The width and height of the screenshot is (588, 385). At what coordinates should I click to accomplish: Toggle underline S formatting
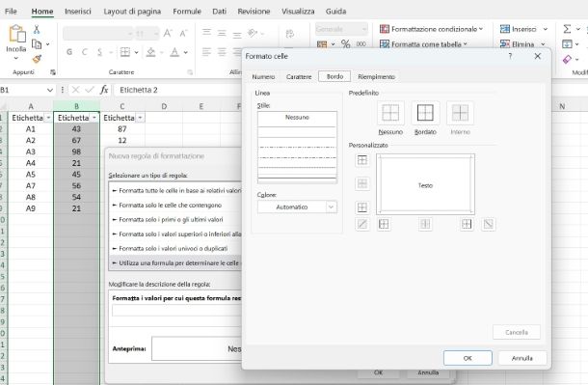99,52
